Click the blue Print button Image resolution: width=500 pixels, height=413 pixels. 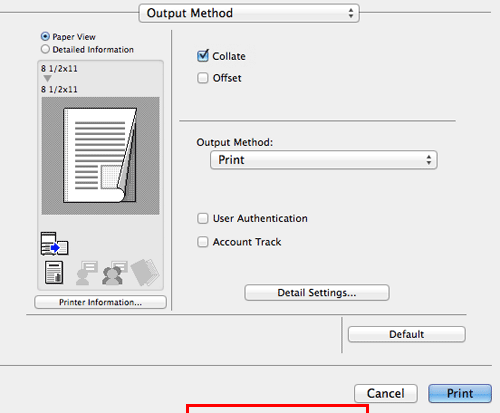coord(460,394)
